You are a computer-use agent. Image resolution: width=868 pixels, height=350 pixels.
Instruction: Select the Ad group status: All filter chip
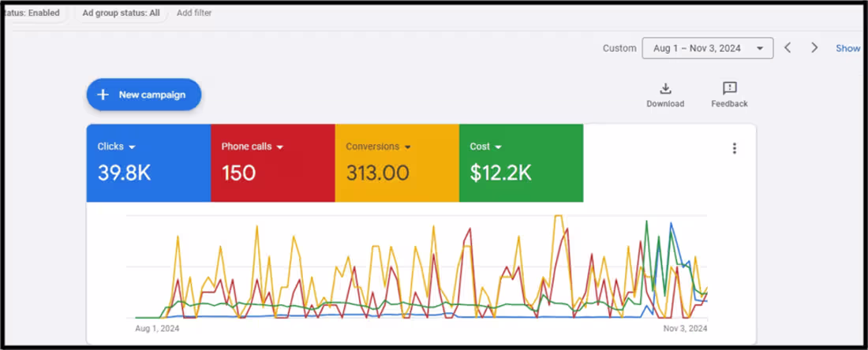(x=121, y=13)
